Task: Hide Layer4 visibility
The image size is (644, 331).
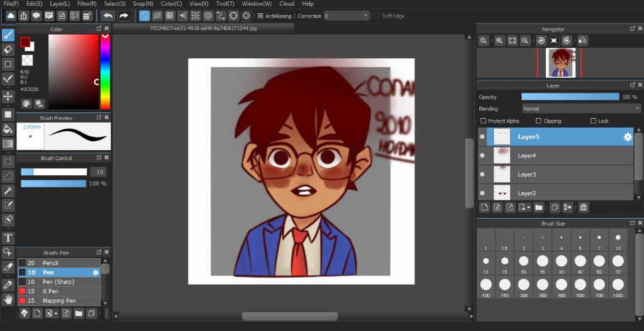Action: coord(482,156)
